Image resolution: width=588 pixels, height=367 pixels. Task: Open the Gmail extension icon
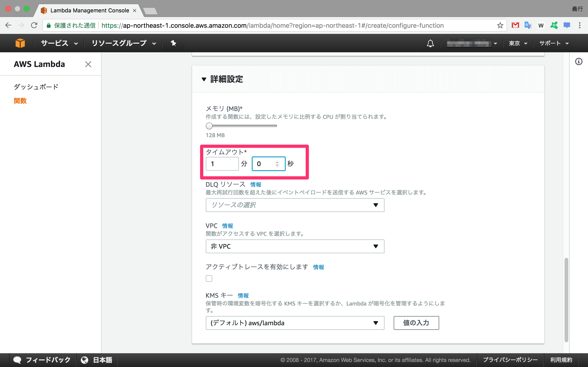515,25
